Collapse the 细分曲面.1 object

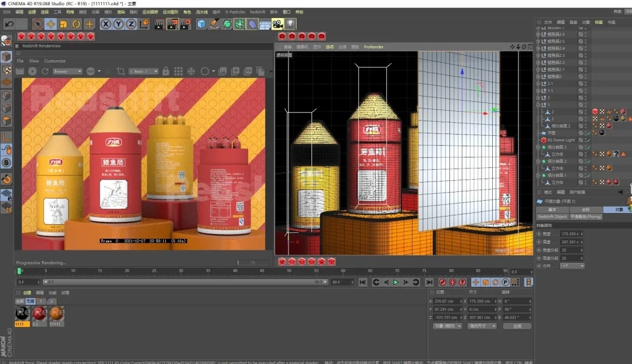(538, 176)
